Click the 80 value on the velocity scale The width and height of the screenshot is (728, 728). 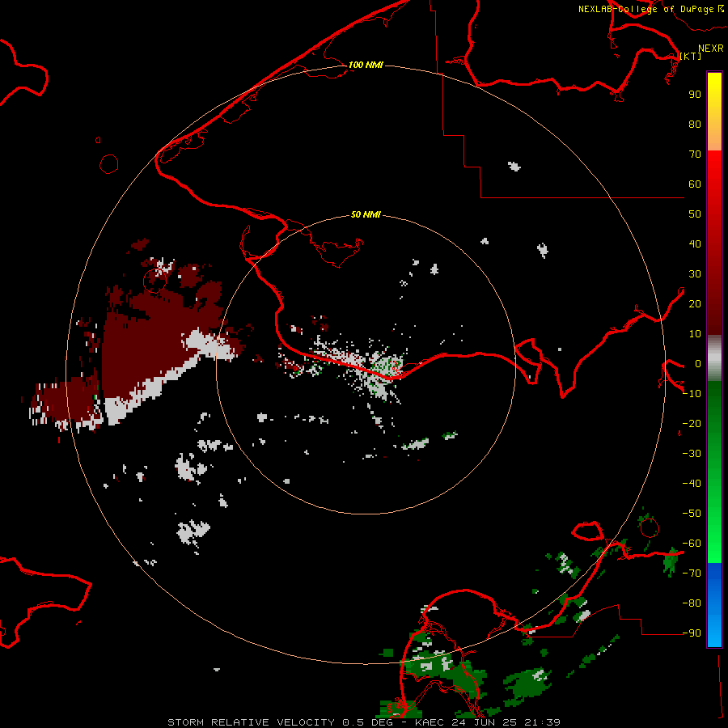pyautogui.click(x=695, y=125)
